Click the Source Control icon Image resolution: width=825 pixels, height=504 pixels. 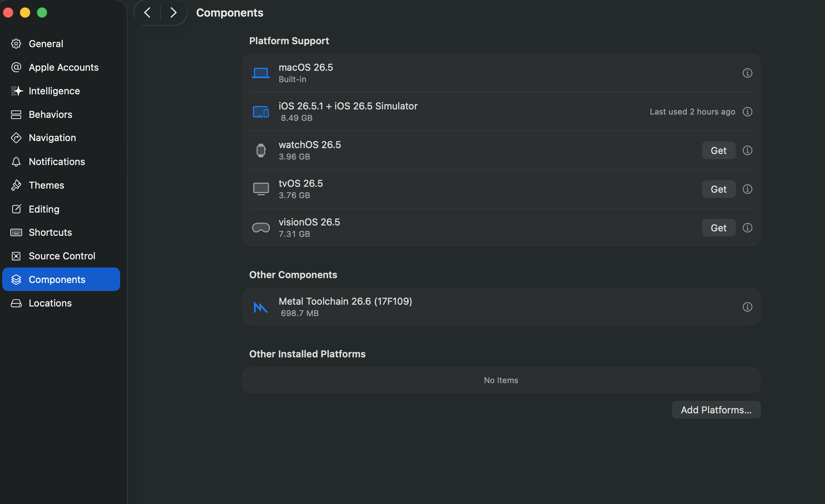pyautogui.click(x=16, y=256)
